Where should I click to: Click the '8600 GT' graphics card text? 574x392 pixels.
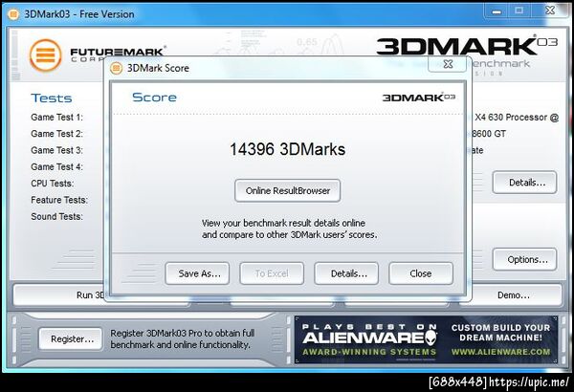pos(489,134)
